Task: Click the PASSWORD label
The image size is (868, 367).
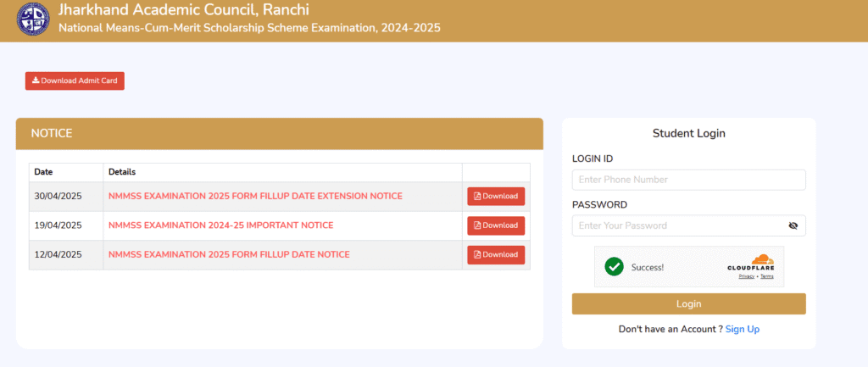Action: [x=599, y=205]
